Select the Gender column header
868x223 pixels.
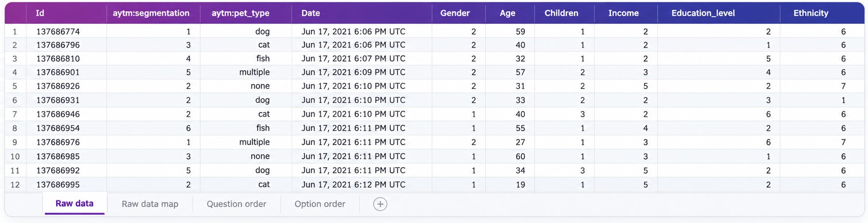pos(455,13)
